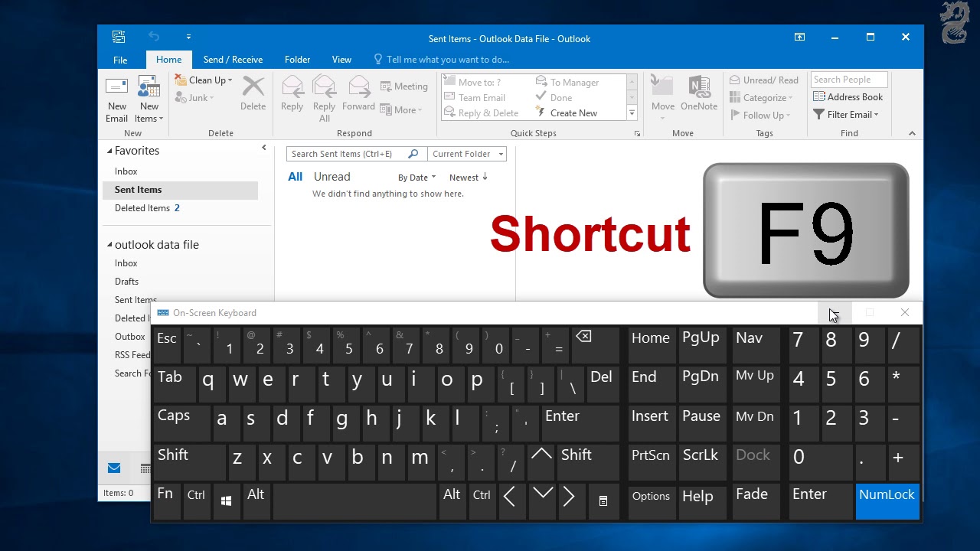This screenshot has width=980, height=551.
Task: Click the Delete button in the ribbon
Action: 253,93
